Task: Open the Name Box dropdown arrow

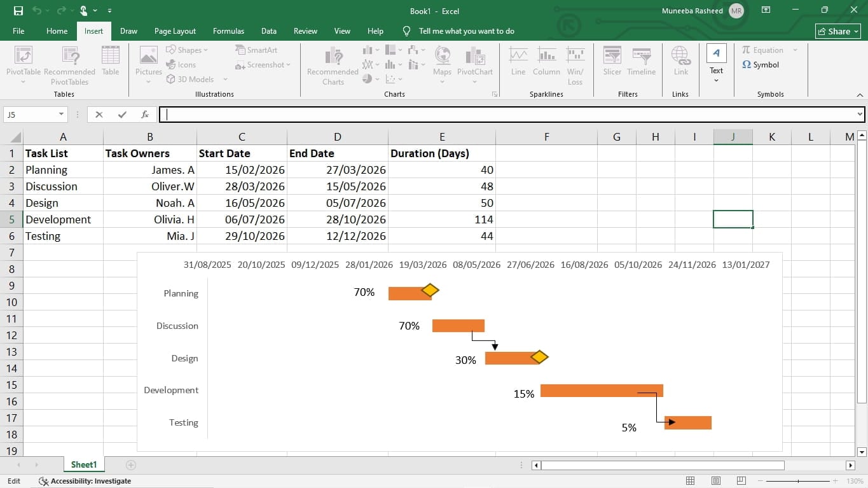Action: point(62,115)
